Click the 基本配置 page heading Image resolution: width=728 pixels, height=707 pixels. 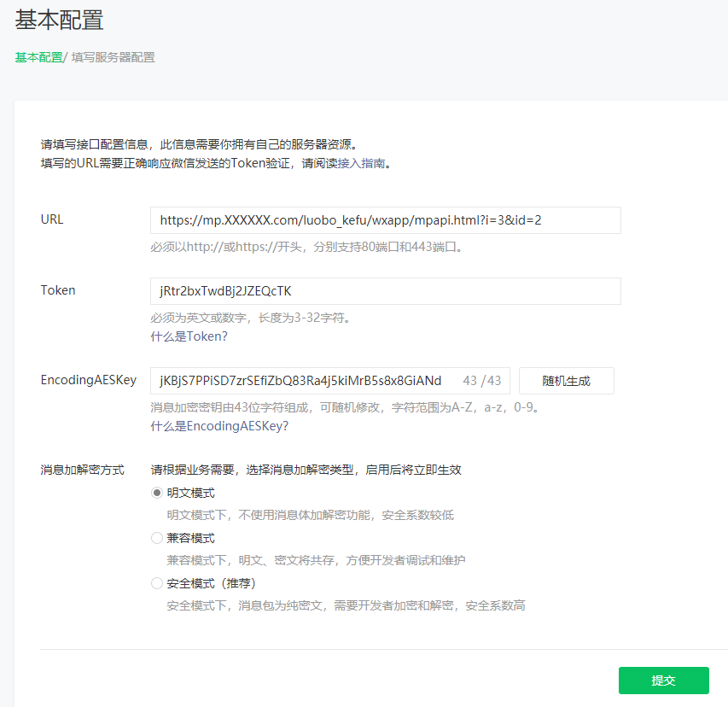(x=59, y=20)
